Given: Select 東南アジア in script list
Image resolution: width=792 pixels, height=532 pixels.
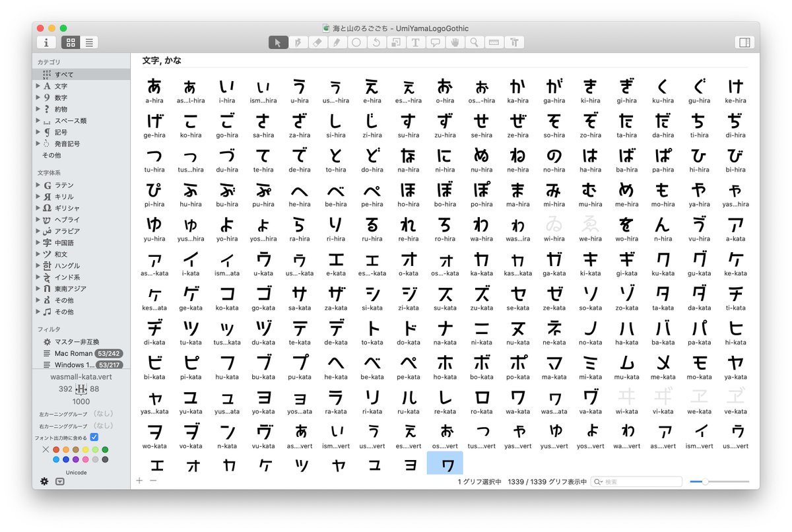Looking at the screenshot, I should point(69,288).
